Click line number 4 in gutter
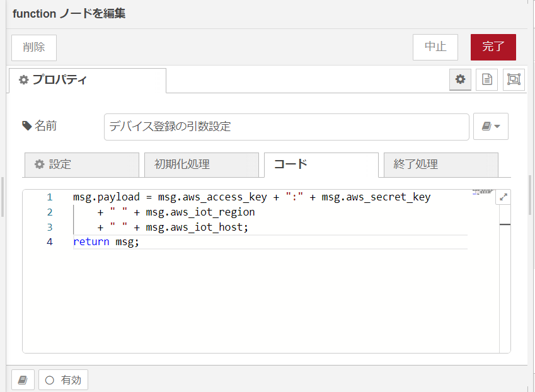 point(50,242)
